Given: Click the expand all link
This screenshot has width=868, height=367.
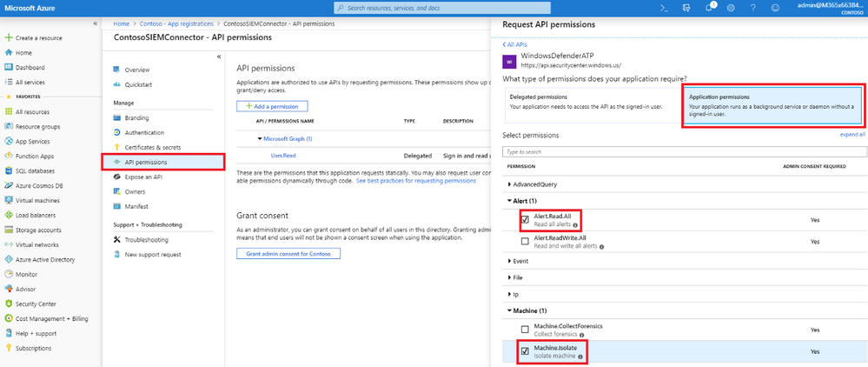Looking at the screenshot, I should pos(852,135).
